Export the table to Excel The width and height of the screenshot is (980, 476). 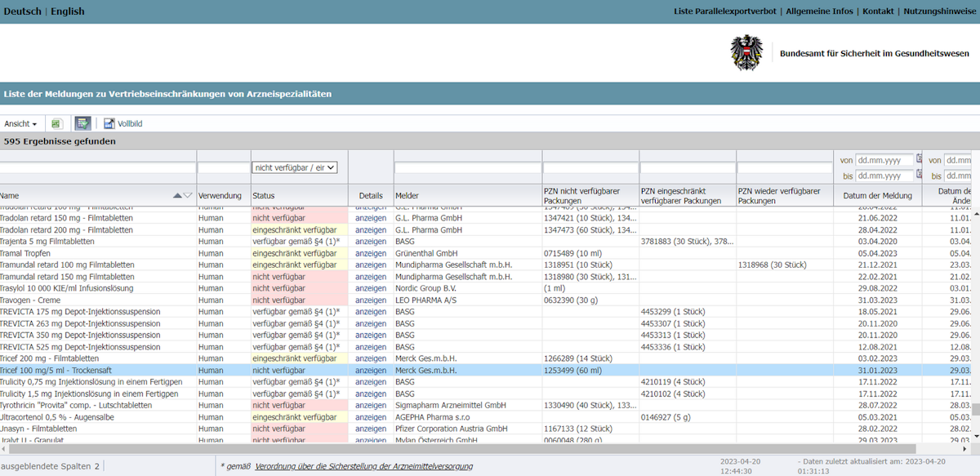pyautogui.click(x=56, y=124)
